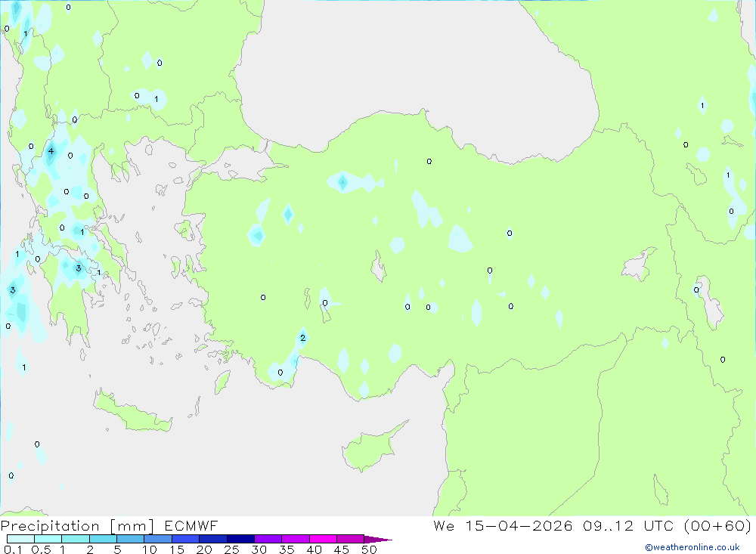
Task: Select the 10–15 mm blue legend swatch
Action: (158, 539)
